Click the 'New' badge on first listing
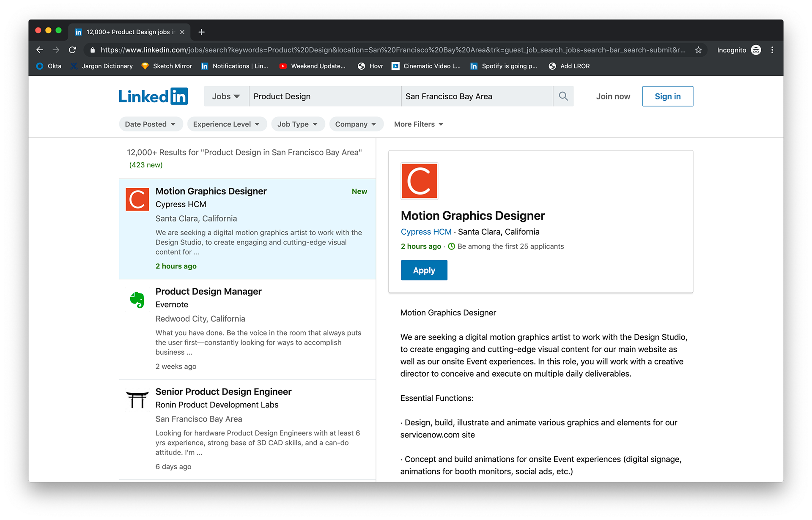The width and height of the screenshot is (812, 520). 359,192
